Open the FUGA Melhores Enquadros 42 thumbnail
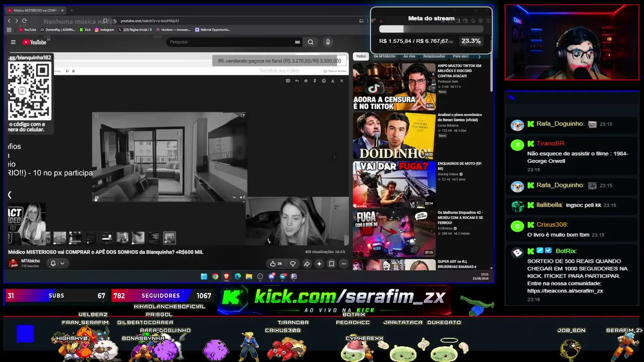Screen dimensions: 644x362 pyautogui.click(x=394, y=233)
